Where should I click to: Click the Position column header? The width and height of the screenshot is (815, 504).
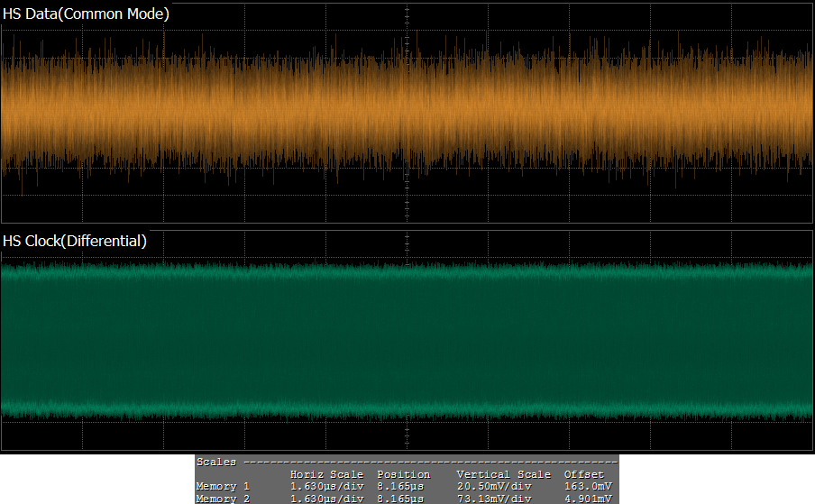point(403,474)
